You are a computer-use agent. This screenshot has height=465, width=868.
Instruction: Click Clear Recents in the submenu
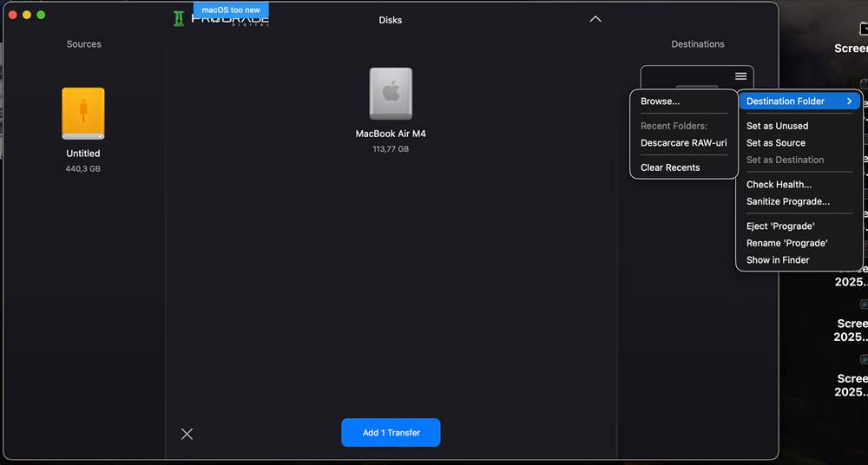coord(670,167)
